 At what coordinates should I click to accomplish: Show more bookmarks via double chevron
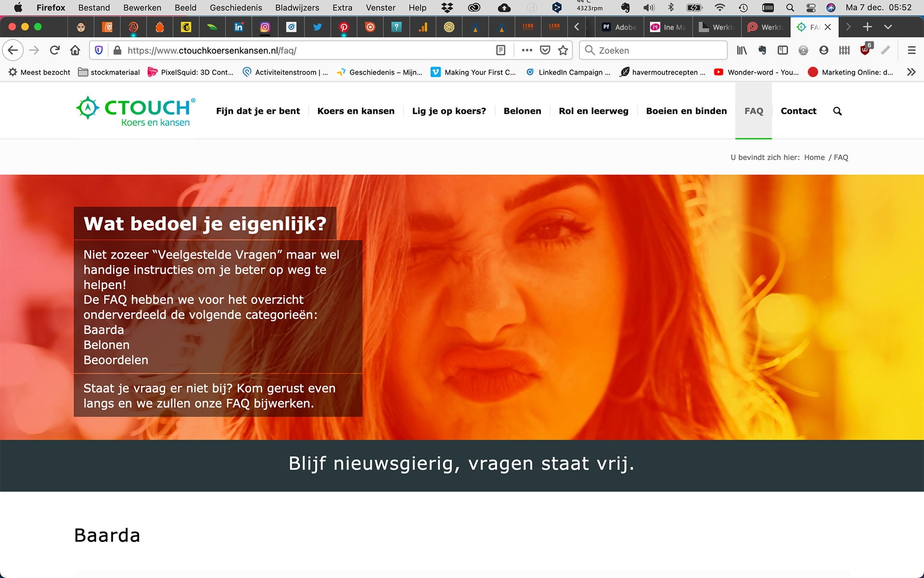pyautogui.click(x=911, y=72)
